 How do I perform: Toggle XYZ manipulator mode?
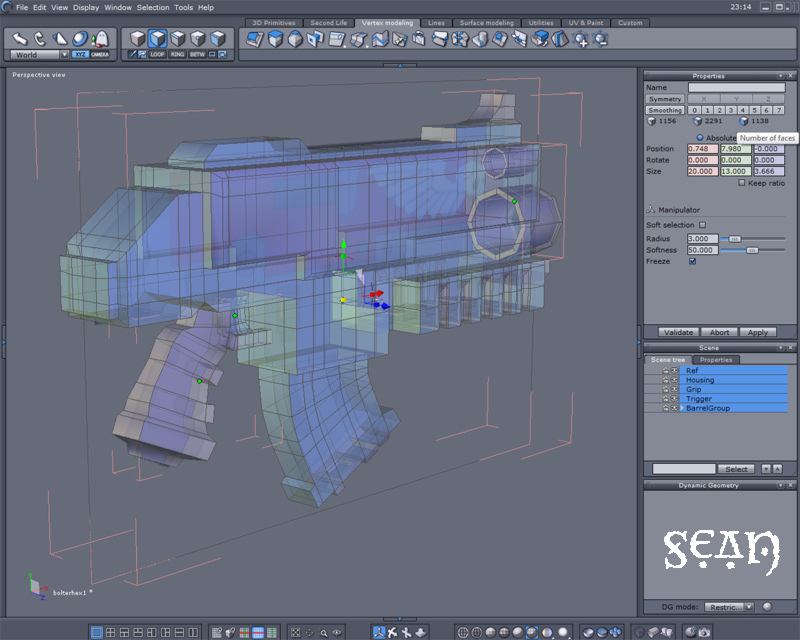click(80, 55)
